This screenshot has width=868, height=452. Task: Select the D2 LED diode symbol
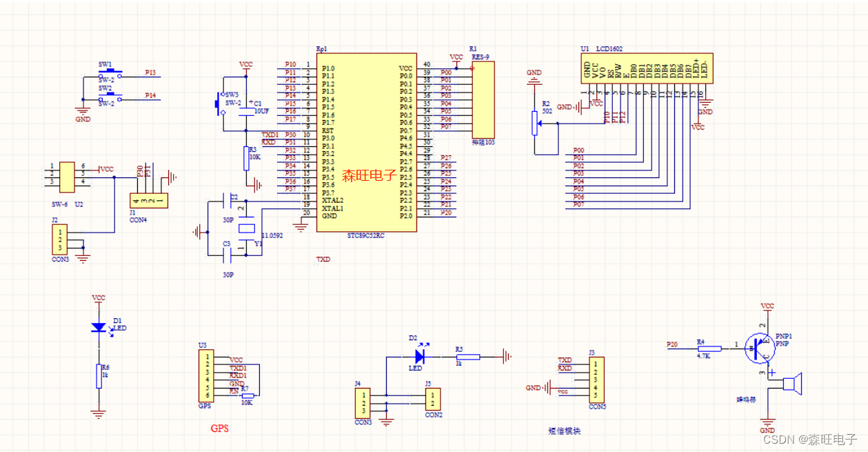(419, 357)
